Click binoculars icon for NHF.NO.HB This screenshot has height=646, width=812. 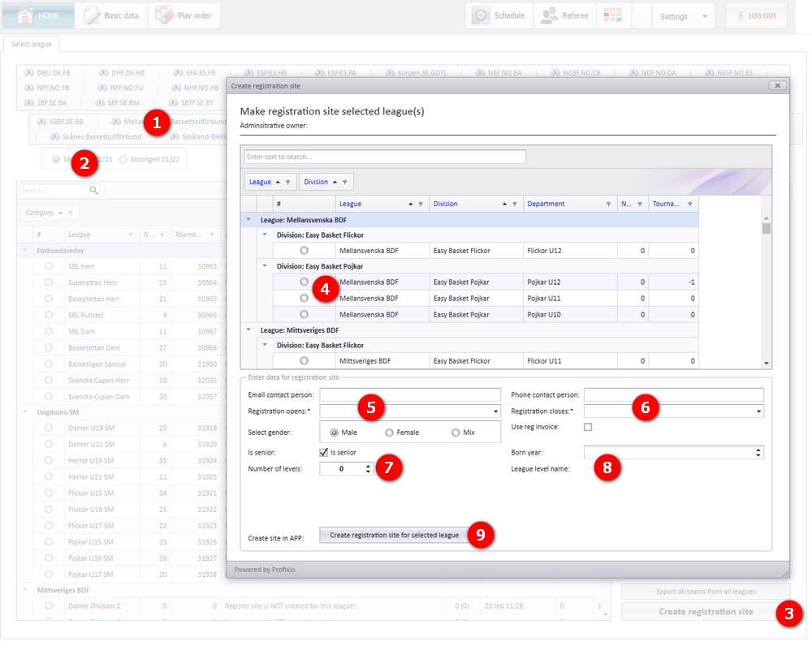(176, 88)
